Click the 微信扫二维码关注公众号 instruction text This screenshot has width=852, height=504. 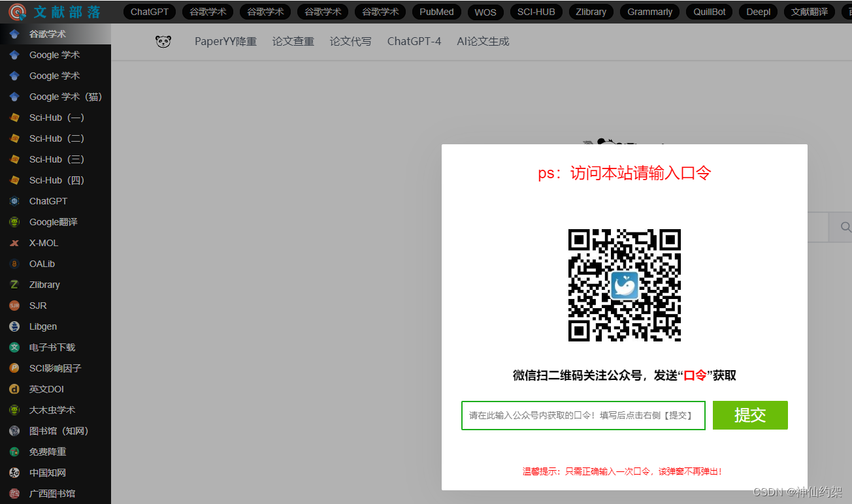click(x=625, y=375)
